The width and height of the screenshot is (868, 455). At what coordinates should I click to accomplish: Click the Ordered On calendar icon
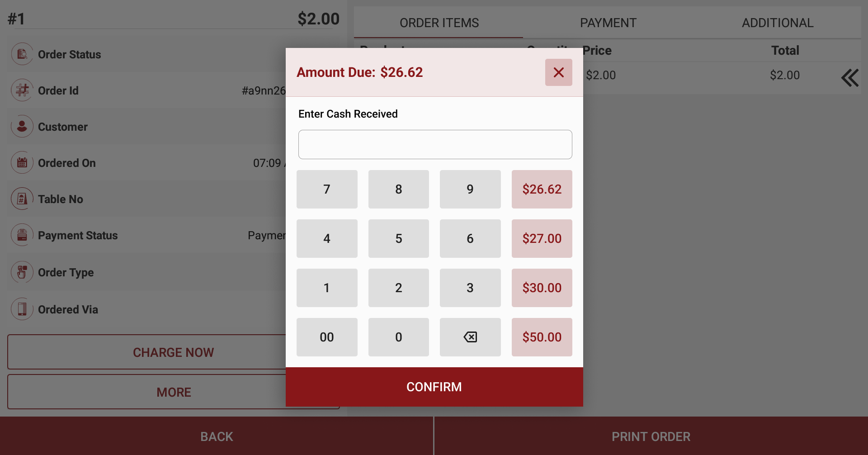click(x=22, y=163)
